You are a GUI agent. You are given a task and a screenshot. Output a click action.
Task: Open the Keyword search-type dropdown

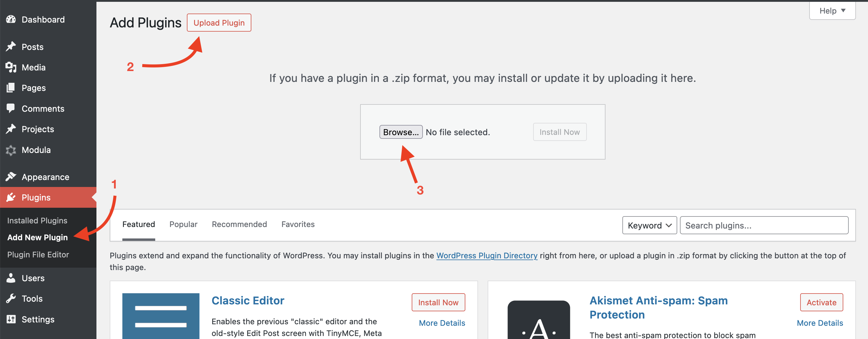tap(649, 225)
